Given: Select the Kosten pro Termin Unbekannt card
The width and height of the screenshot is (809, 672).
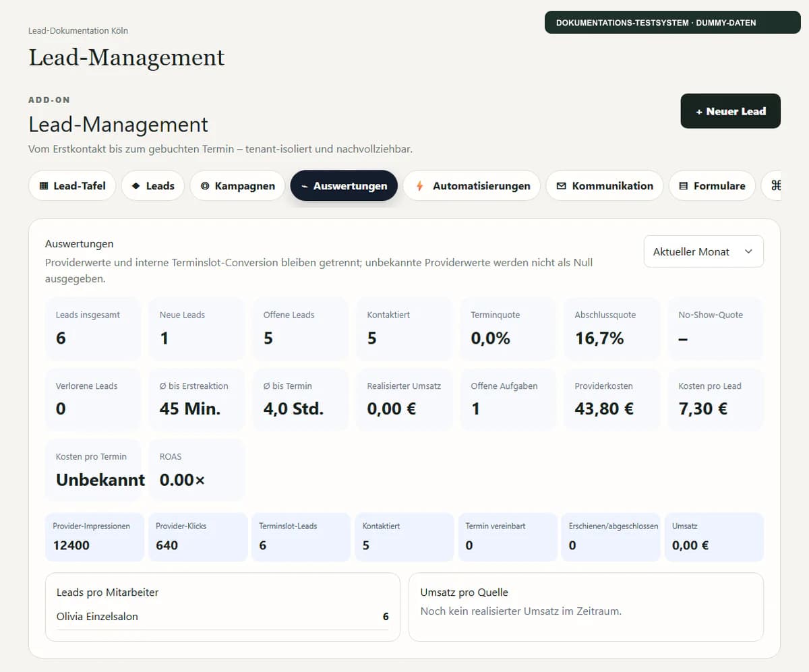Looking at the screenshot, I should pyautogui.click(x=93, y=470).
